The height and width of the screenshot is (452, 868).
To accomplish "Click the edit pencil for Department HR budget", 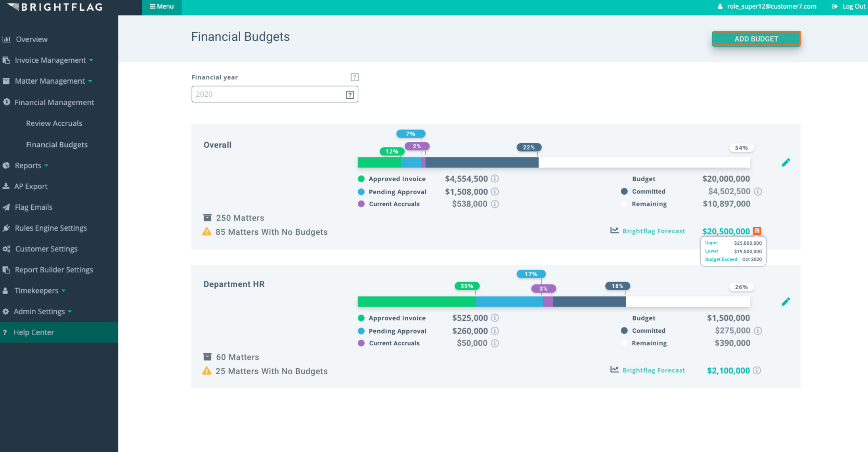I will (x=786, y=301).
